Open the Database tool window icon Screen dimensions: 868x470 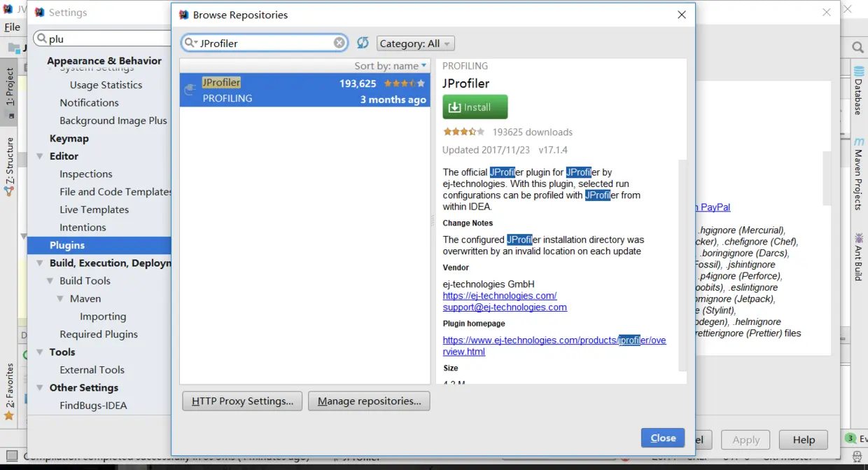(858, 72)
